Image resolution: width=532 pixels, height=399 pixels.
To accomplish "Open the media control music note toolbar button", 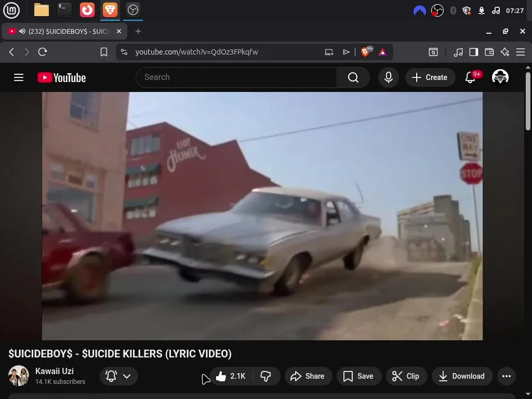I will [x=458, y=52].
